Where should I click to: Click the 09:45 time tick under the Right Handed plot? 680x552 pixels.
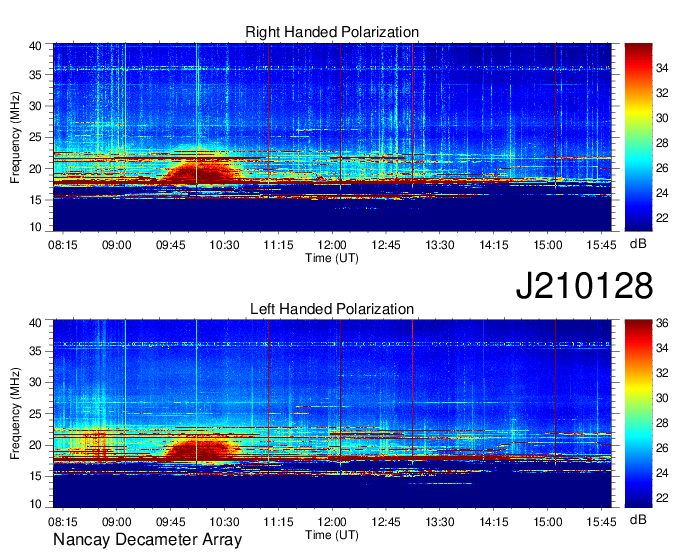click(170, 245)
